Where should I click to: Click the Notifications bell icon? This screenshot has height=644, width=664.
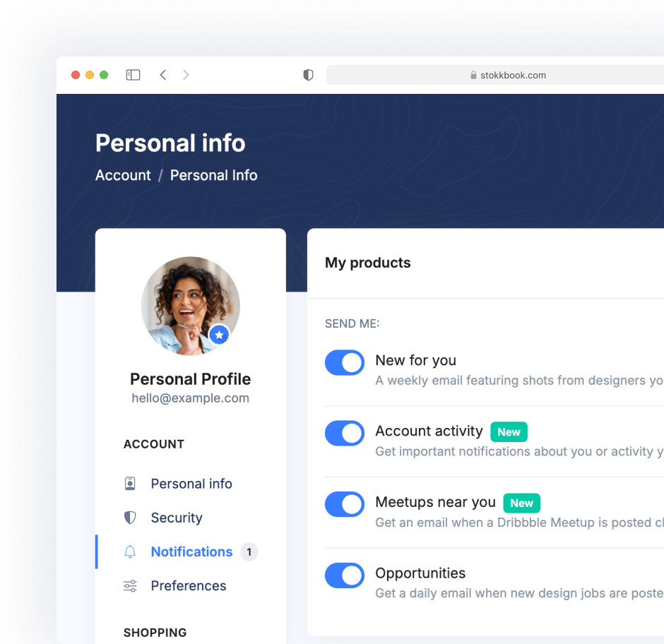(130, 551)
